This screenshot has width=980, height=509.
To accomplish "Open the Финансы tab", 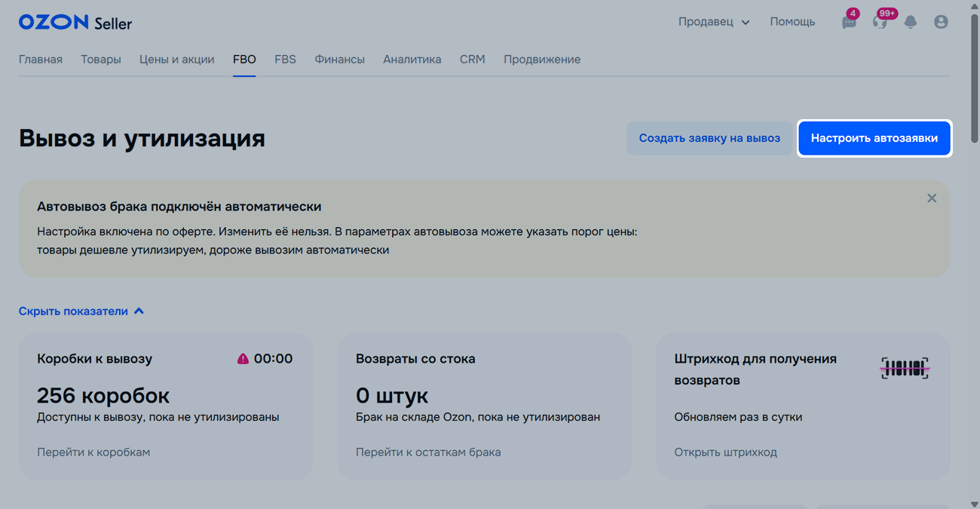I will click(339, 60).
